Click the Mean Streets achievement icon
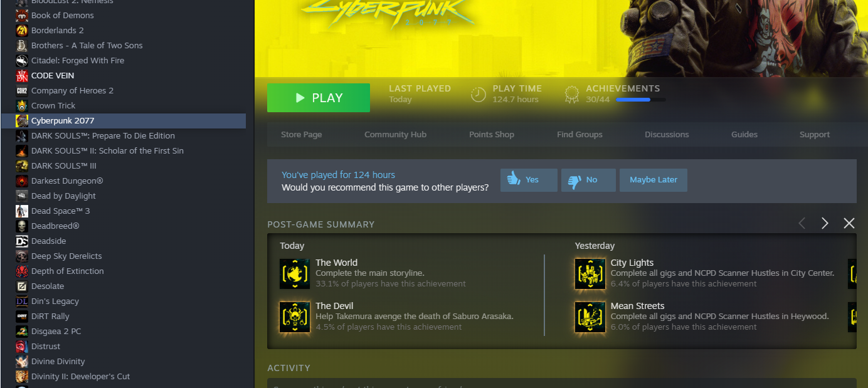 590,317
